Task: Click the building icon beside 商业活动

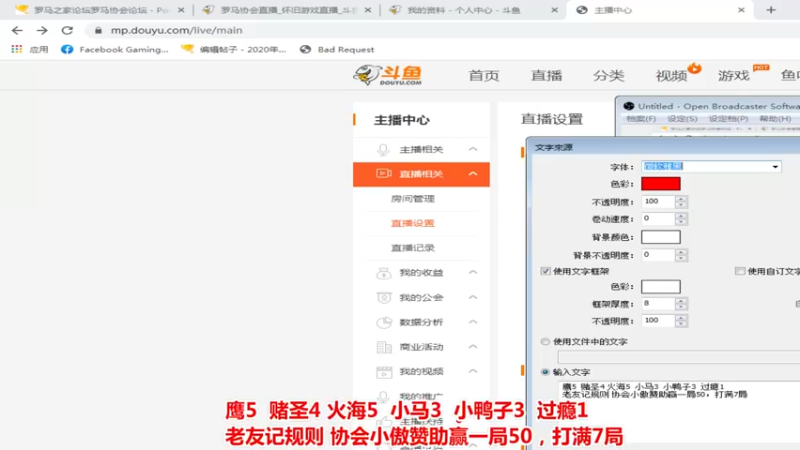Action: 384,347
